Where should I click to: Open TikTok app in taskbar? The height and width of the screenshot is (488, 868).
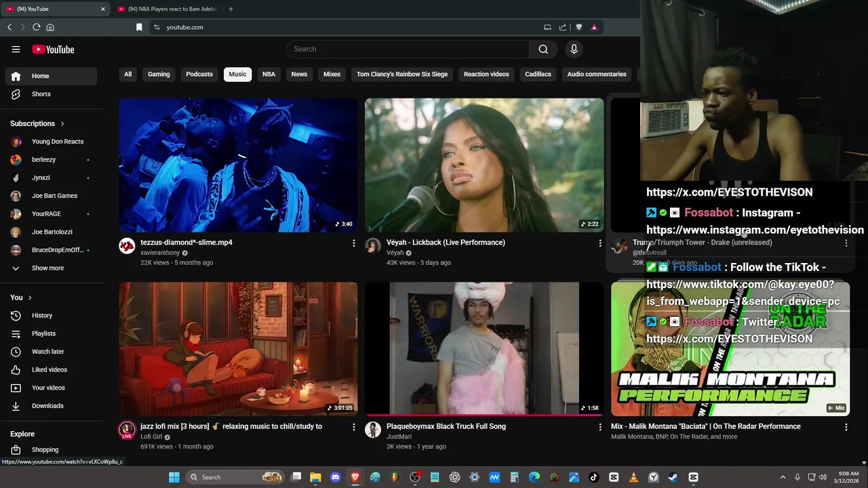[x=594, y=477]
